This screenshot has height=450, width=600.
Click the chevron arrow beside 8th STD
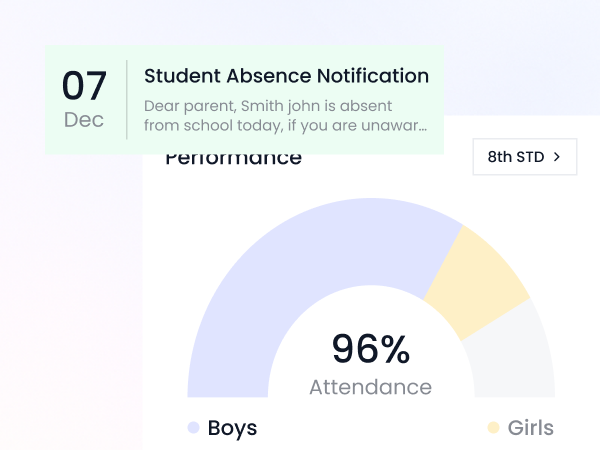(x=557, y=157)
